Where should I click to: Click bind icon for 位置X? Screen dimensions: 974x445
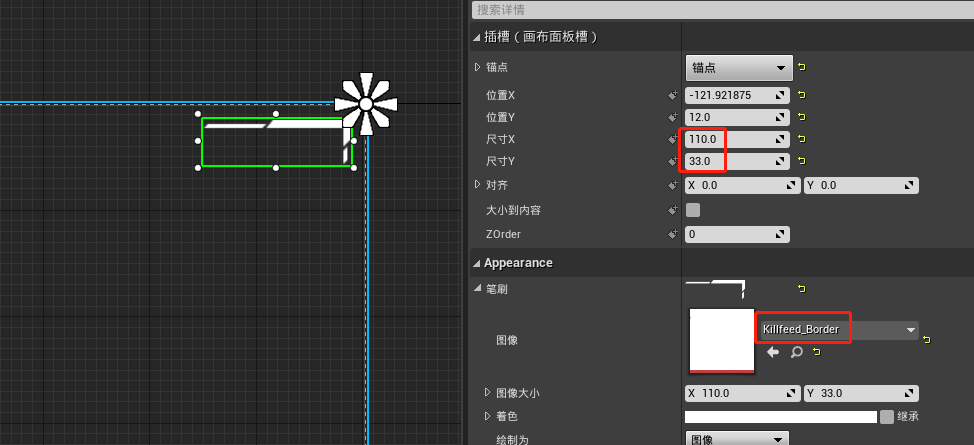click(672, 96)
